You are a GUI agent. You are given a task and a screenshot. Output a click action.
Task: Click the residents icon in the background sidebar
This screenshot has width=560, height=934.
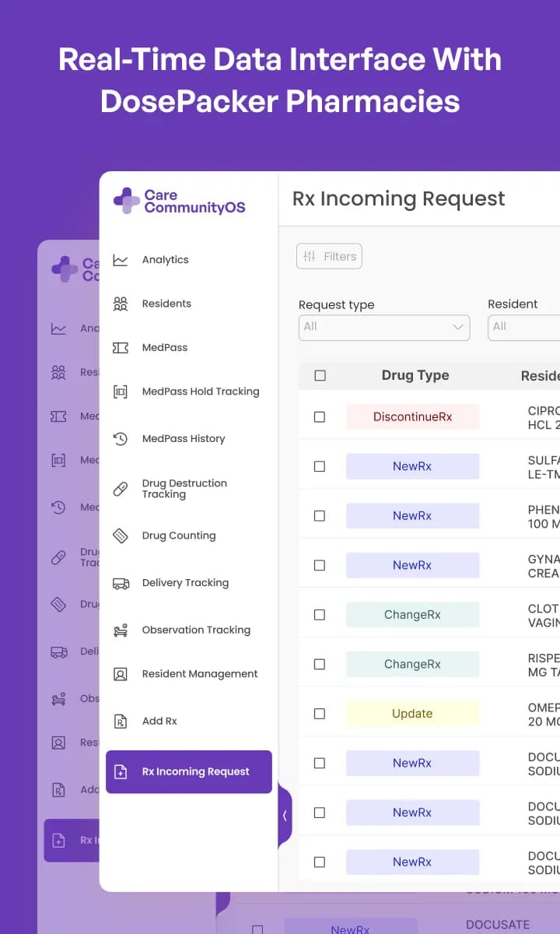[58, 373]
